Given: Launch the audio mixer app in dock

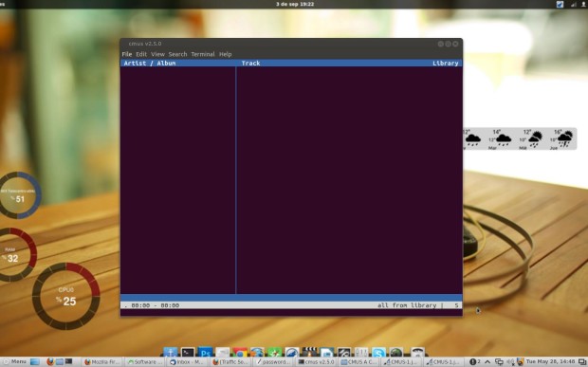Looking at the screenshot, I should coord(361,352).
